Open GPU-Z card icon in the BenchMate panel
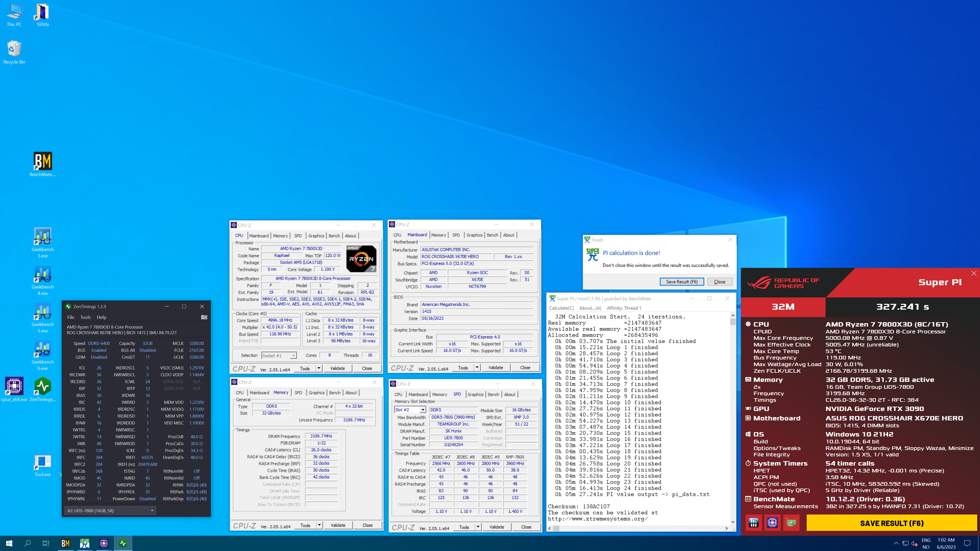 pyautogui.click(x=791, y=523)
